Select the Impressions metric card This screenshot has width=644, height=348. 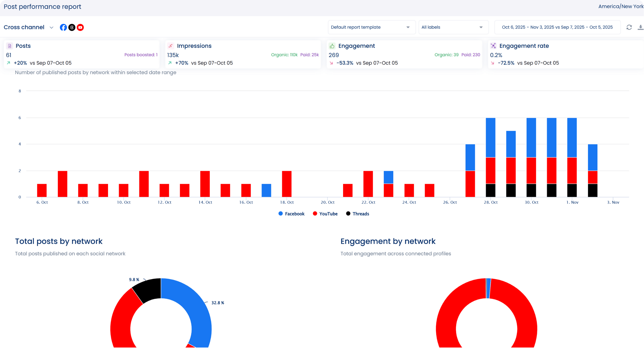[243, 54]
